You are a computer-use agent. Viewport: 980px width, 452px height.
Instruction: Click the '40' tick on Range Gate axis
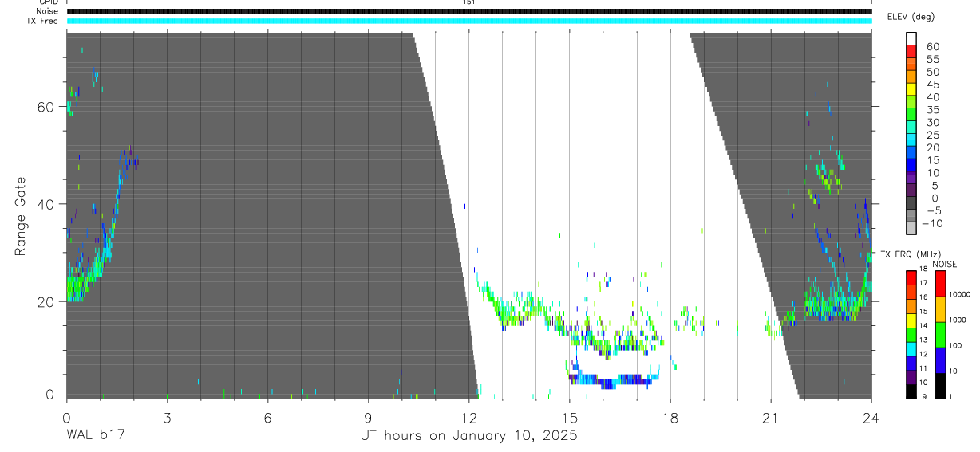[x=47, y=204]
